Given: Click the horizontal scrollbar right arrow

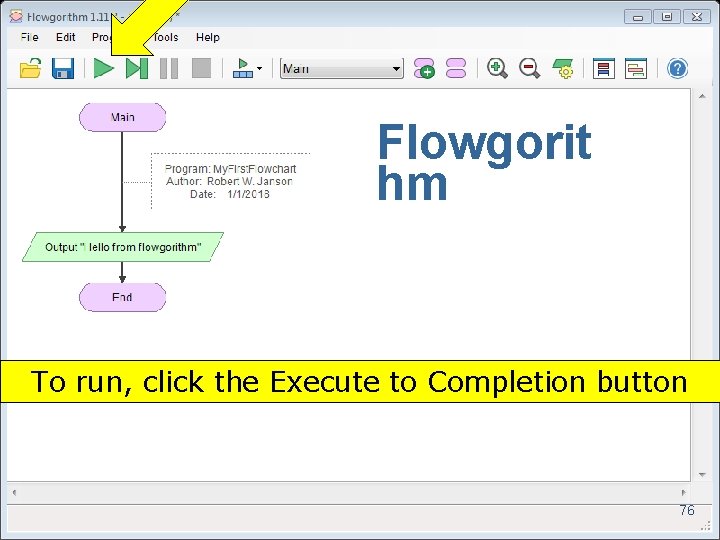Looking at the screenshot, I should [x=684, y=493].
